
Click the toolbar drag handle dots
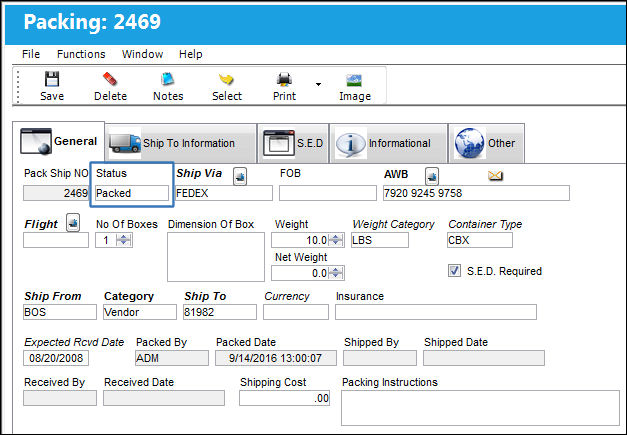coord(18,86)
